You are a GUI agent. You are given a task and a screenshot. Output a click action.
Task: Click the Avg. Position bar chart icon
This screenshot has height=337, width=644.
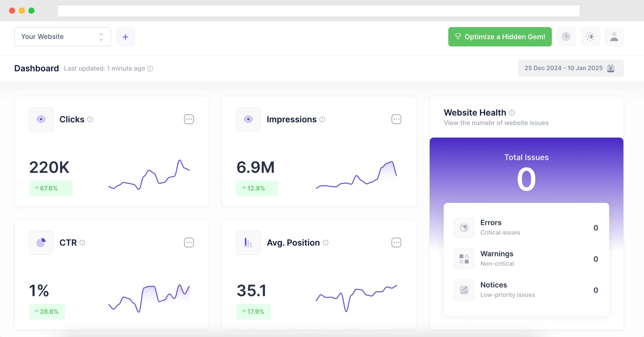tap(248, 243)
